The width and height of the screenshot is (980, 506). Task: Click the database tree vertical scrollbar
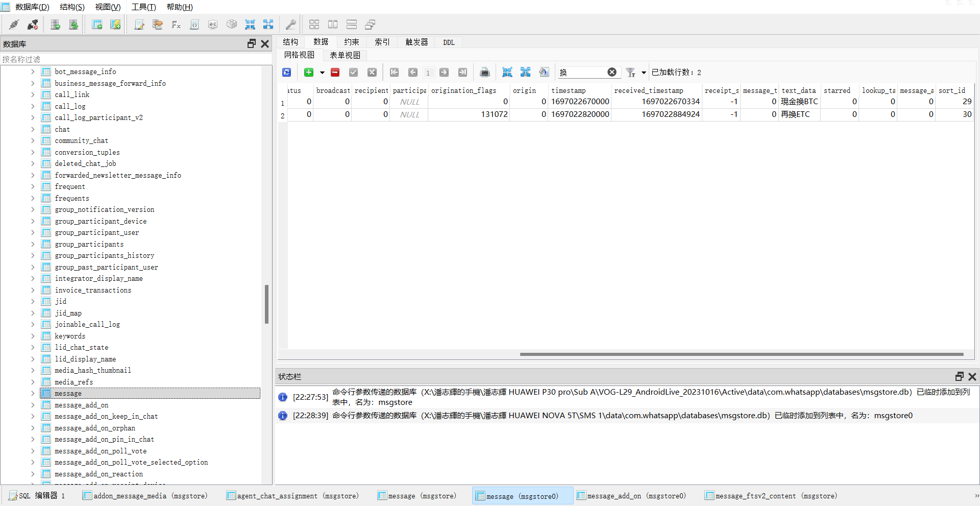(266, 304)
